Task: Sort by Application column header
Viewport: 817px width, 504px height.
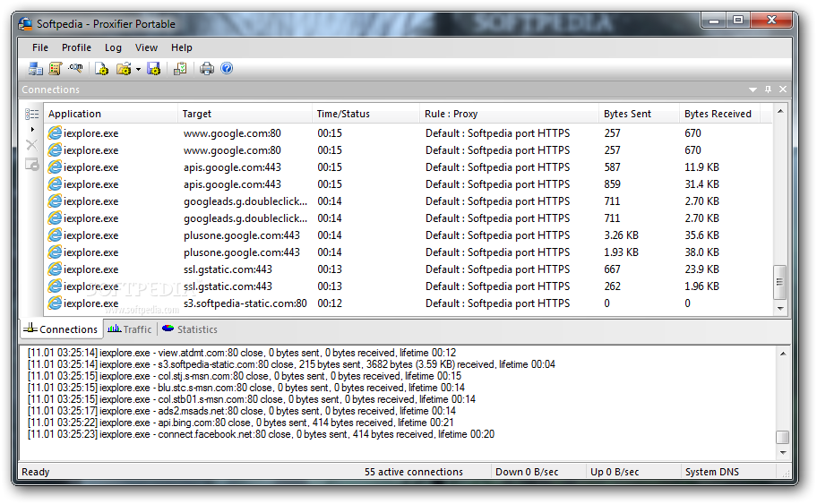Action: [x=111, y=114]
